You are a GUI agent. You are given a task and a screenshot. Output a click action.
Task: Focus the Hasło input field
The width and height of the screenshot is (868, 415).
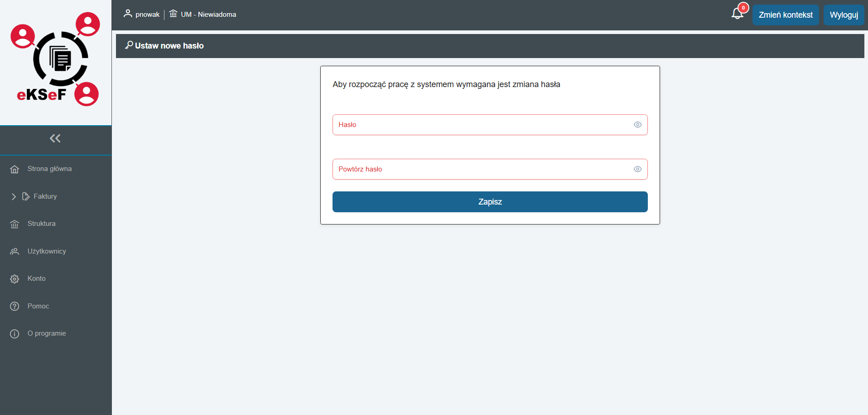point(480,125)
